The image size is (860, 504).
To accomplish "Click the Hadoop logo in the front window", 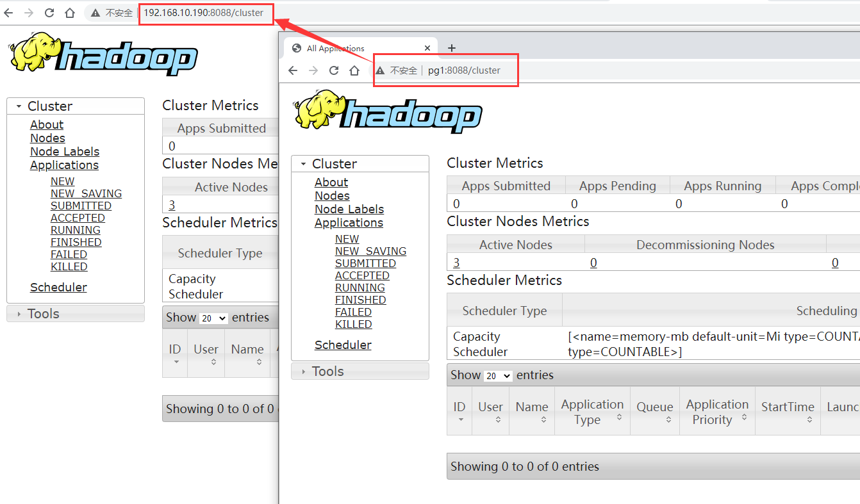I will tap(387, 112).
